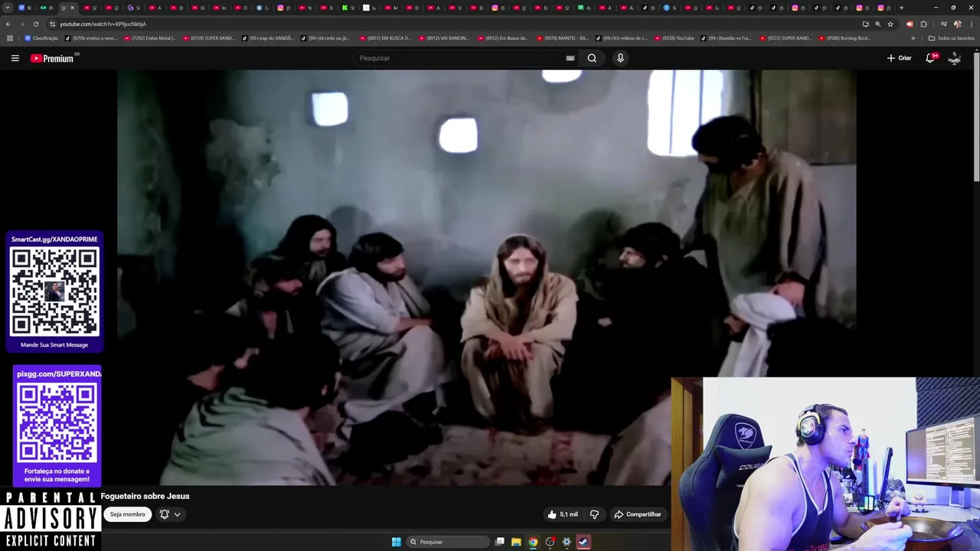Click the pixgg.com/SUPERXANDA QR code
The height and width of the screenshot is (551, 980).
pyautogui.click(x=57, y=422)
